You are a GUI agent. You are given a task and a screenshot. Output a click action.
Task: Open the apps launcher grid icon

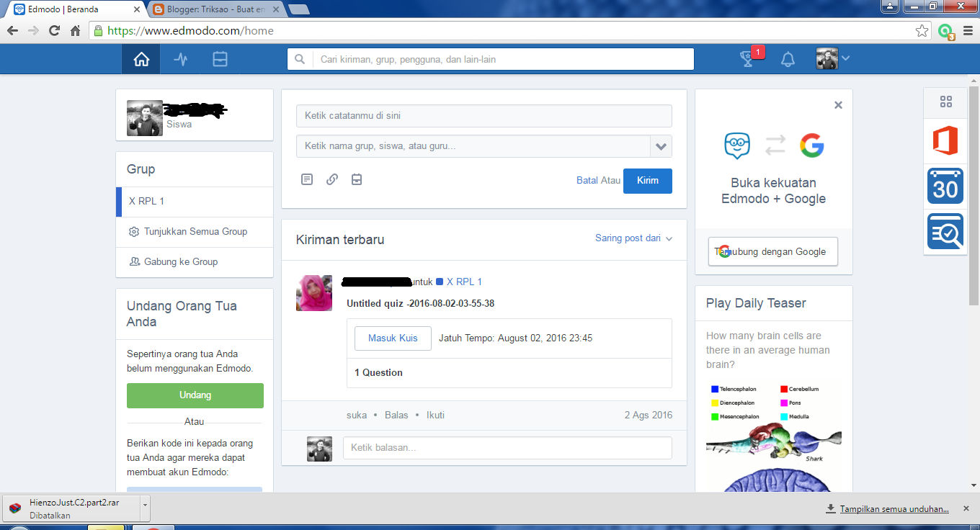(946, 102)
